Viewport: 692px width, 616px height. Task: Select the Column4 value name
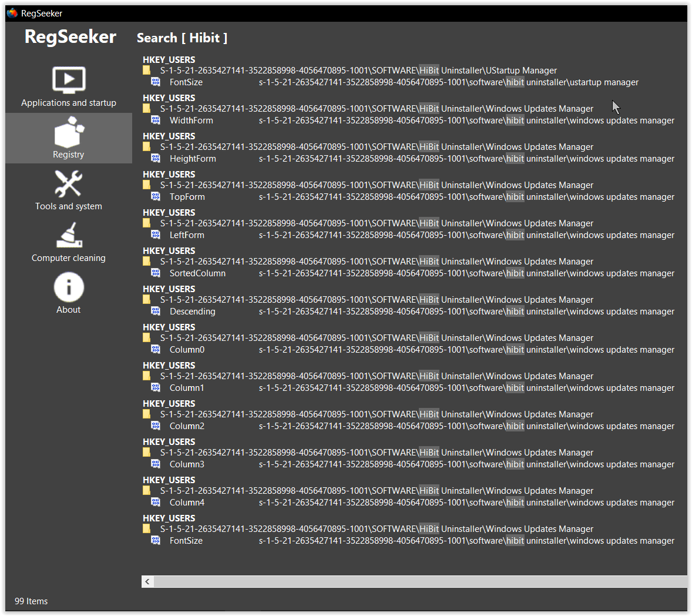point(187,503)
